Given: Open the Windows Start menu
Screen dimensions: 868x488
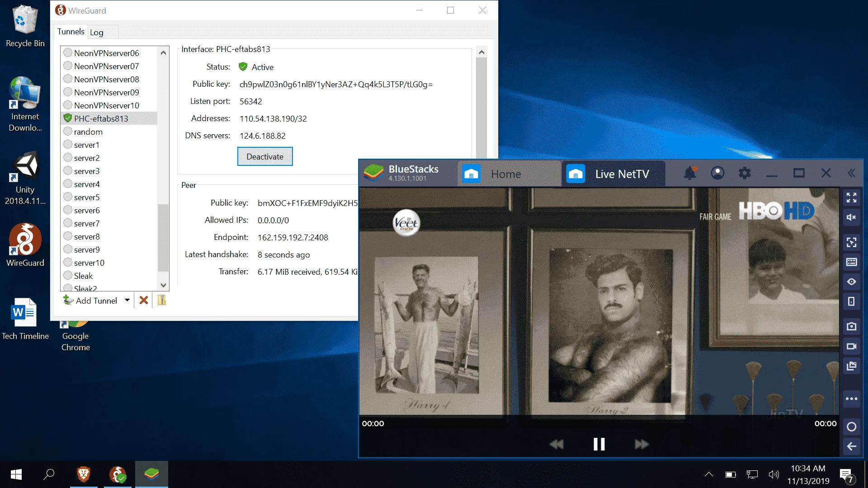Looking at the screenshot, I should 16,474.
